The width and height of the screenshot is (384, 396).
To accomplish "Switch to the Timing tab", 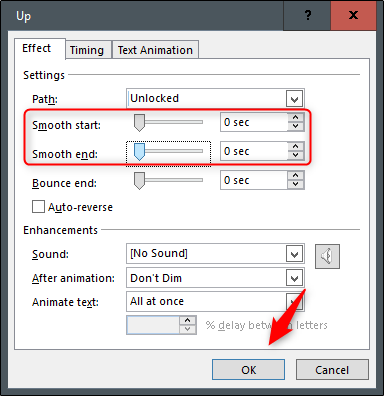I will (87, 50).
